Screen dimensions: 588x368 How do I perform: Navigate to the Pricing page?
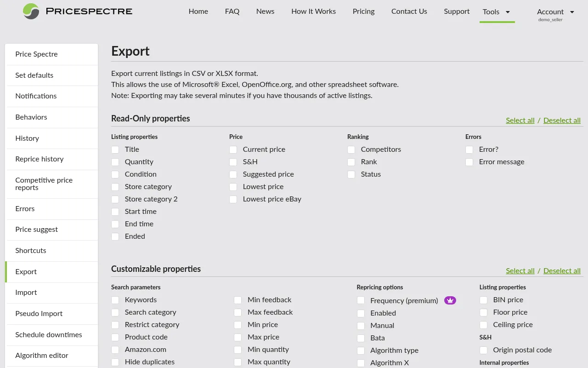pyautogui.click(x=363, y=11)
